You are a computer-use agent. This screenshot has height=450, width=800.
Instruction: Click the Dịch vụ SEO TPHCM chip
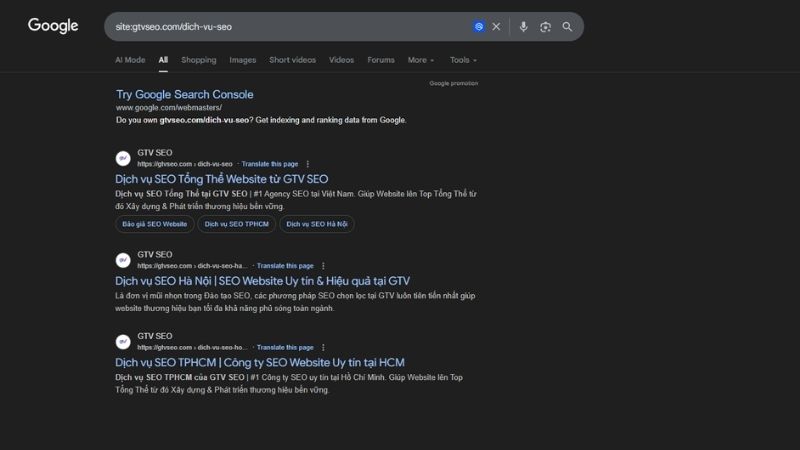click(x=237, y=224)
